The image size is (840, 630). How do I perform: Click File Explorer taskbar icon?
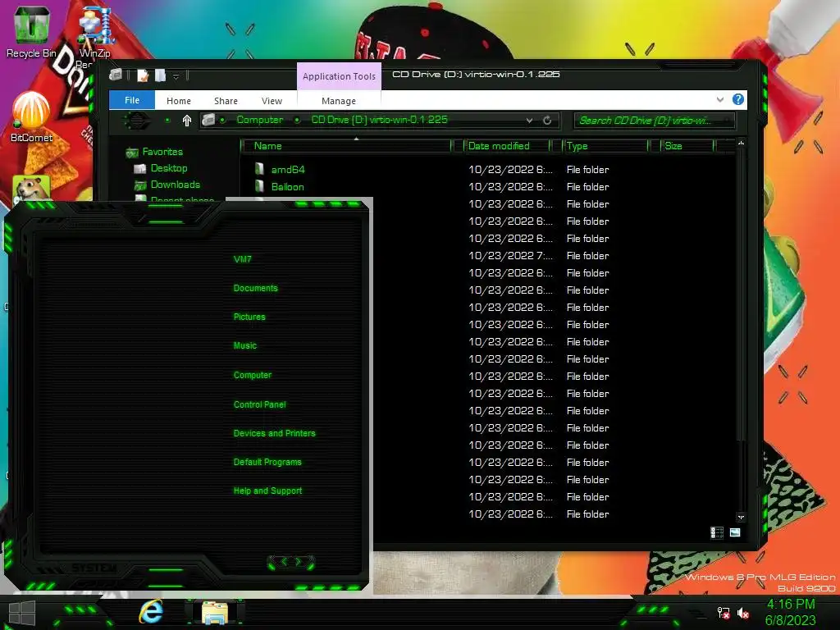pos(215,613)
